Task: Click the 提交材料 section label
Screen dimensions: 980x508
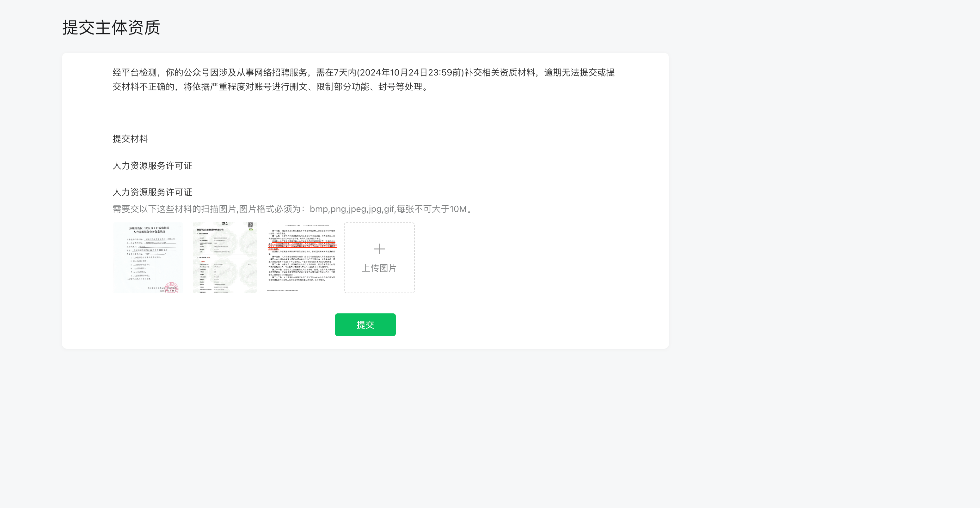Action: pyautogui.click(x=130, y=139)
